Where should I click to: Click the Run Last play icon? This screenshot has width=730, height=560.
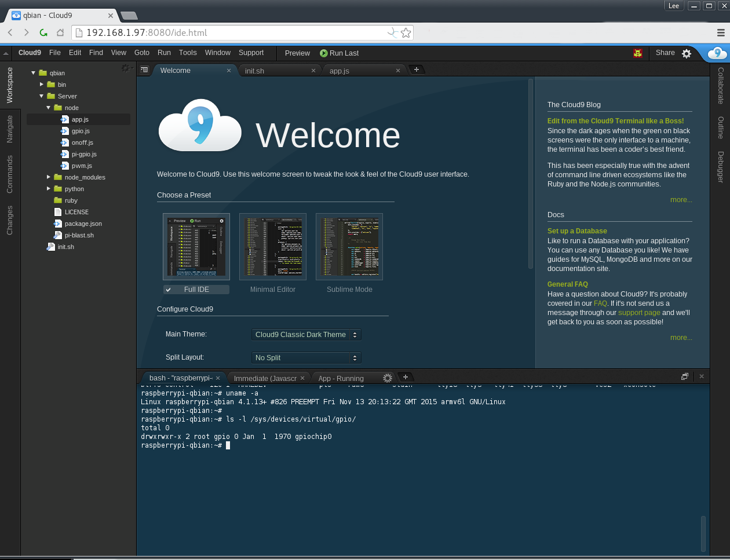(324, 53)
